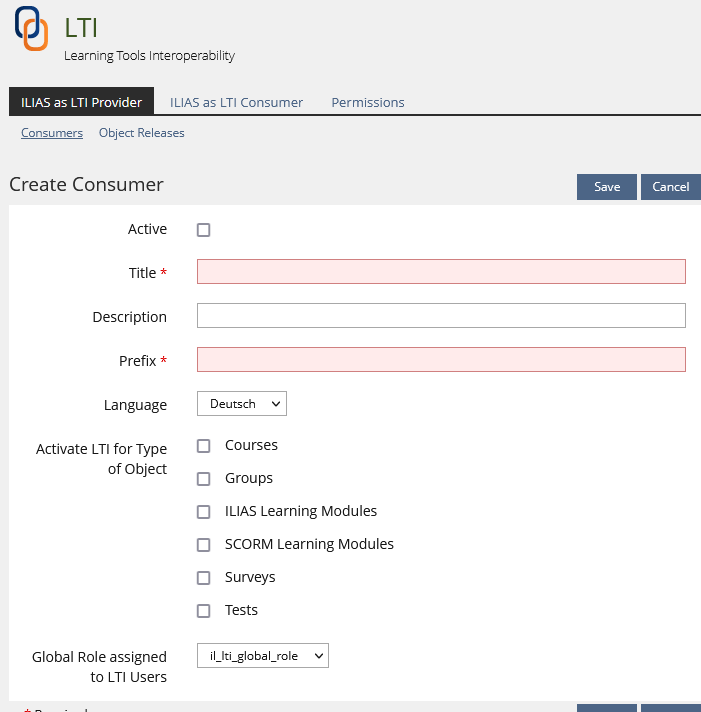
Task: Switch to ILIAS as LTI Consumer tab
Action: 236,102
